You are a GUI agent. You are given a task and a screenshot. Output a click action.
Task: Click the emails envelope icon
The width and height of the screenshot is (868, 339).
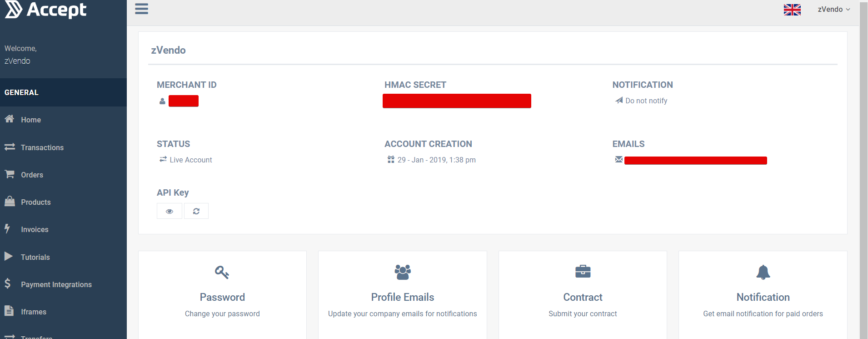(x=619, y=159)
